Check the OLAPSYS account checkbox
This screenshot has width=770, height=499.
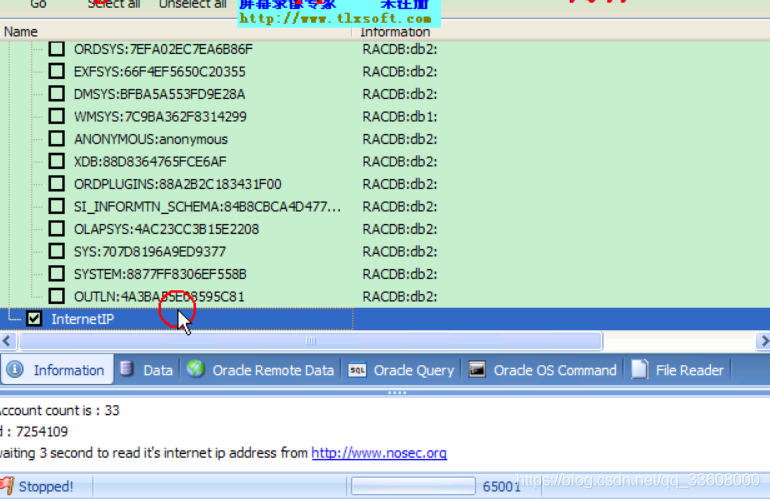coord(56,229)
